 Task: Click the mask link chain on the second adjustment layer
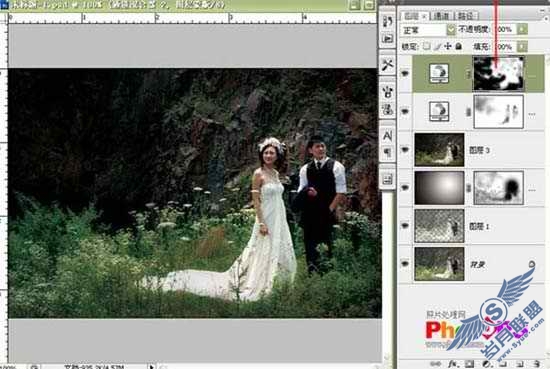point(468,112)
